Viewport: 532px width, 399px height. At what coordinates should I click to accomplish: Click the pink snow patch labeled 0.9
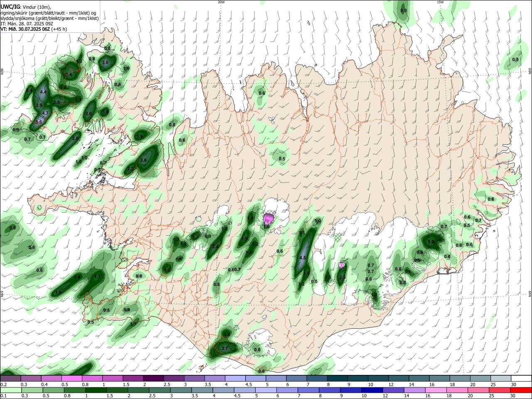[x=342, y=265]
